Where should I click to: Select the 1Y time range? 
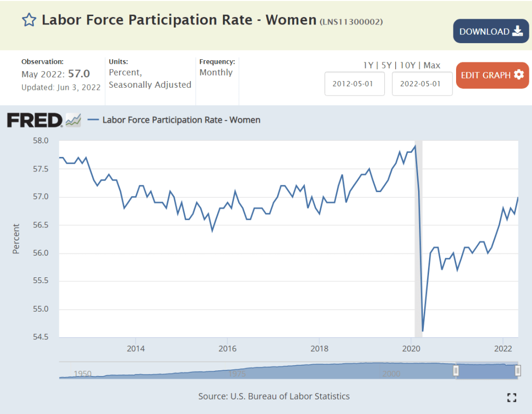point(368,65)
